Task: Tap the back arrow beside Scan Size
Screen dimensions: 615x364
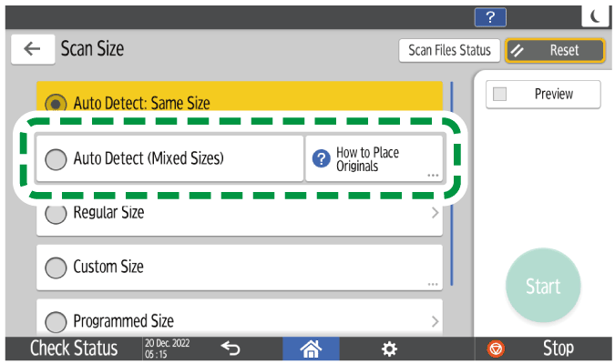Action: coord(32,50)
